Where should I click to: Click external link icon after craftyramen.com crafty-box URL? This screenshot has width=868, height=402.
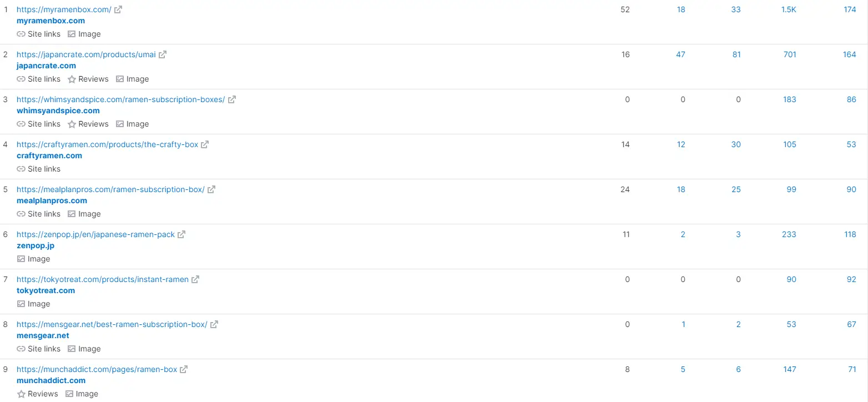click(x=205, y=144)
